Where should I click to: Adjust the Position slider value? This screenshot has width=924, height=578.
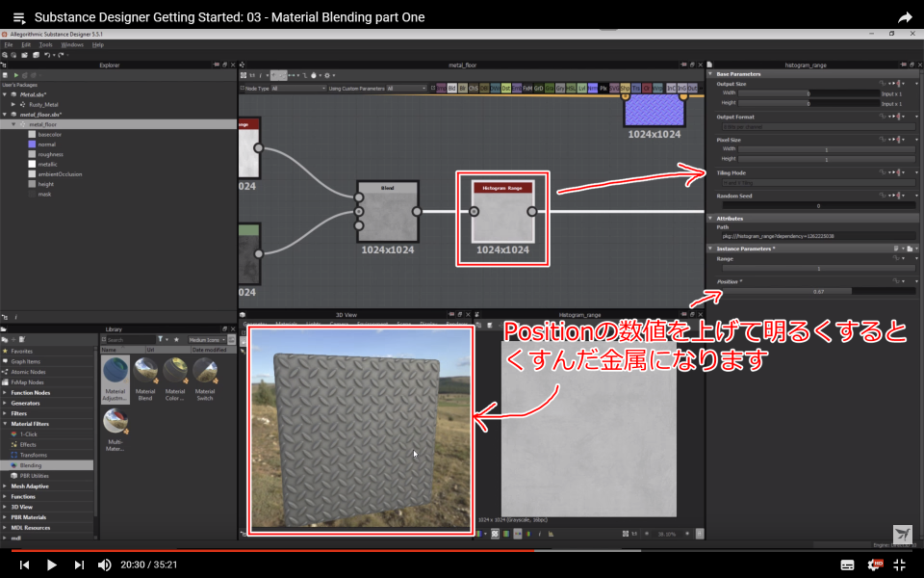pos(818,291)
